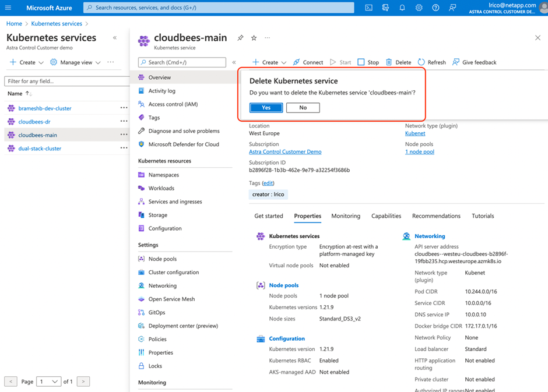
Task: Click Connect in the command bar
Action: pyautogui.click(x=308, y=62)
